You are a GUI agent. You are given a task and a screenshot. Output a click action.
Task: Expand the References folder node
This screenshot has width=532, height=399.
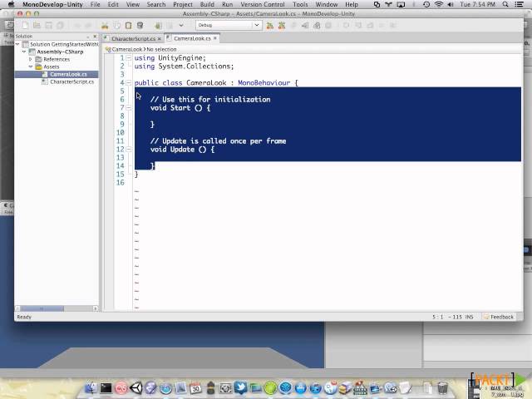pos(31,59)
